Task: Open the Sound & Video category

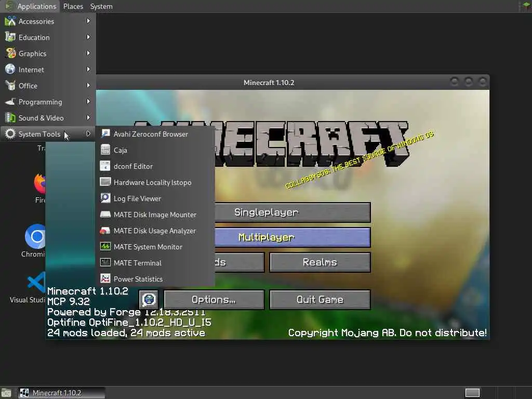Action: coord(48,118)
